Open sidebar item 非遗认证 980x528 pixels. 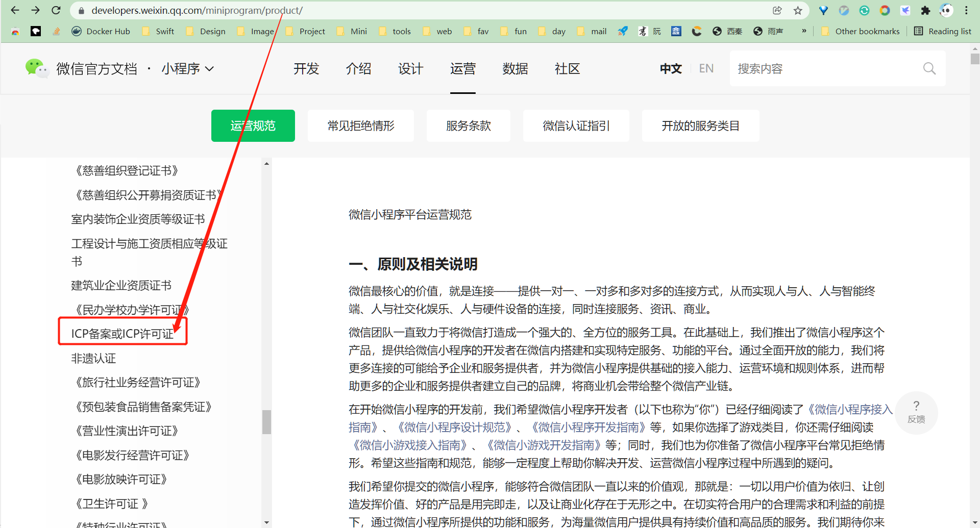(93, 358)
